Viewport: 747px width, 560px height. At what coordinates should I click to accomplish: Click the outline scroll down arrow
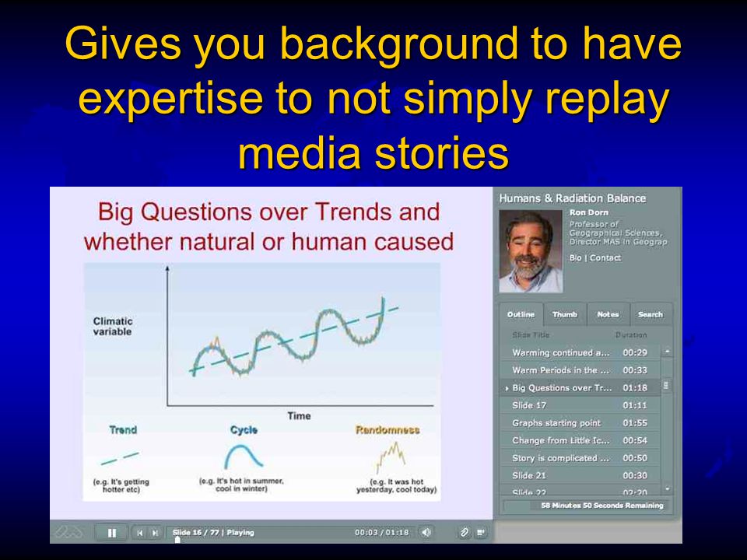[x=667, y=488]
